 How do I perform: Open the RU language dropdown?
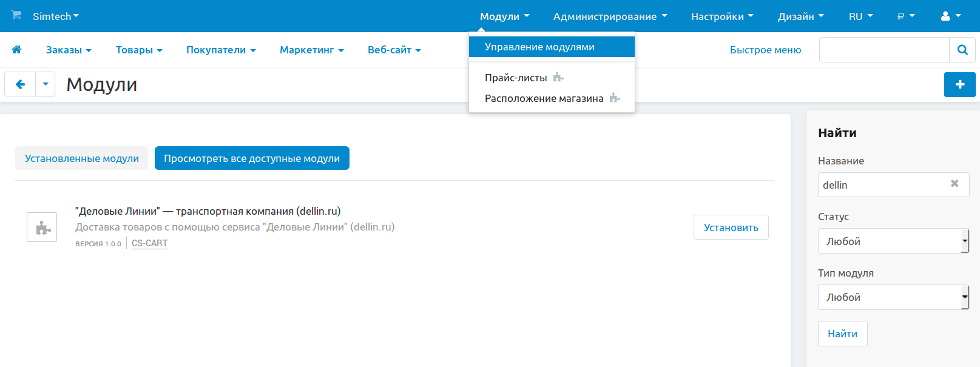pyautogui.click(x=860, y=16)
